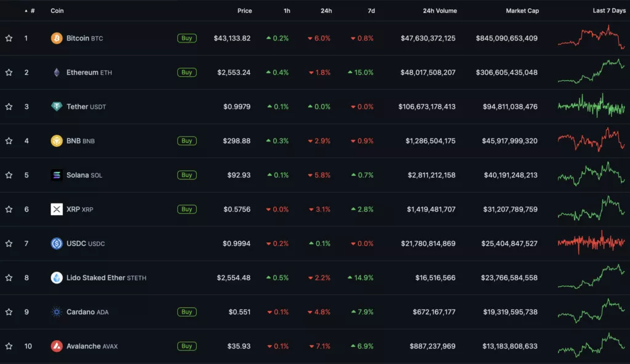
Task: Open Bitcoin's last 7 days sparkline chart
Action: tap(591, 38)
